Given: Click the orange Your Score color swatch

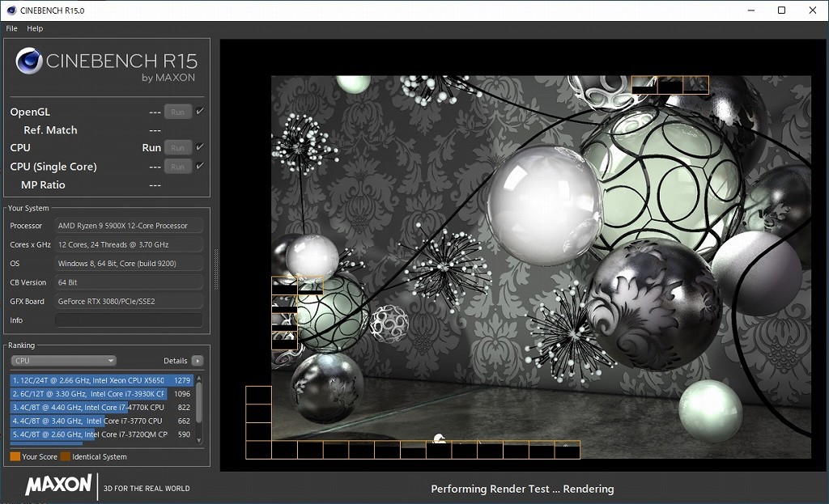Looking at the screenshot, I should tap(15, 457).
